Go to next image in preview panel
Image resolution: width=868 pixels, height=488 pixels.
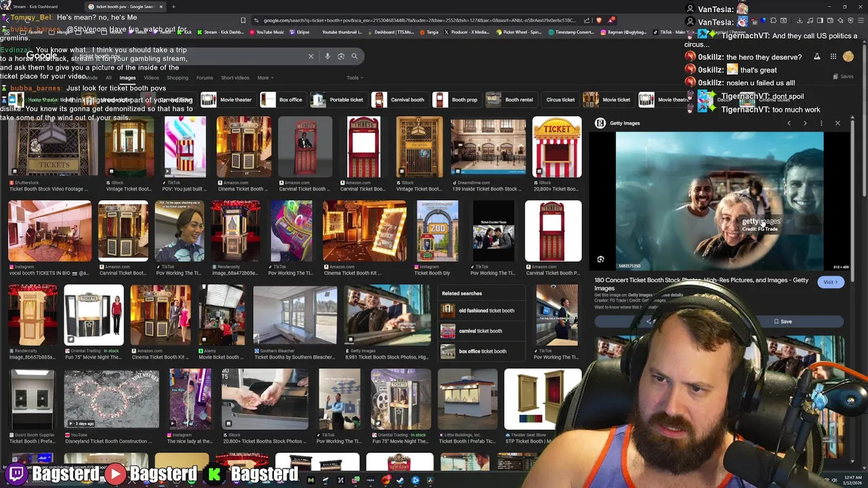coord(805,123)
